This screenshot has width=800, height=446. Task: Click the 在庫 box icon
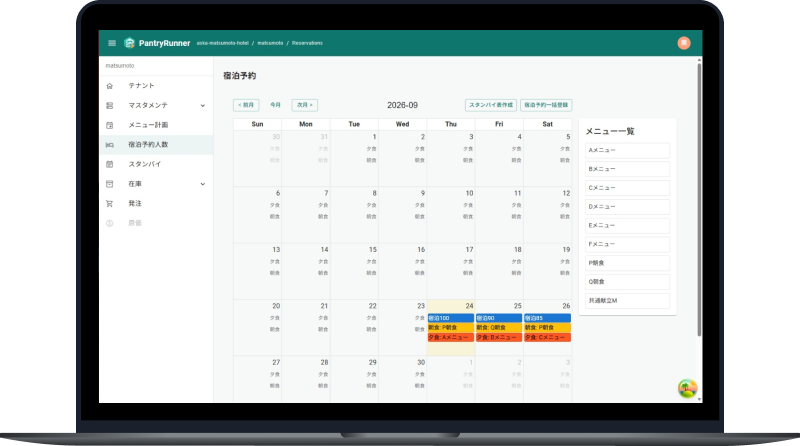[109, 184]
